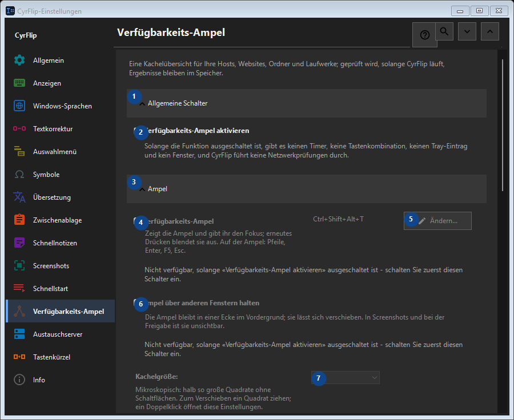The width and height of the screenshot is (514, 420).
Task: Go to the Tastenkürzel settings page
Action: tap(61, 357)
